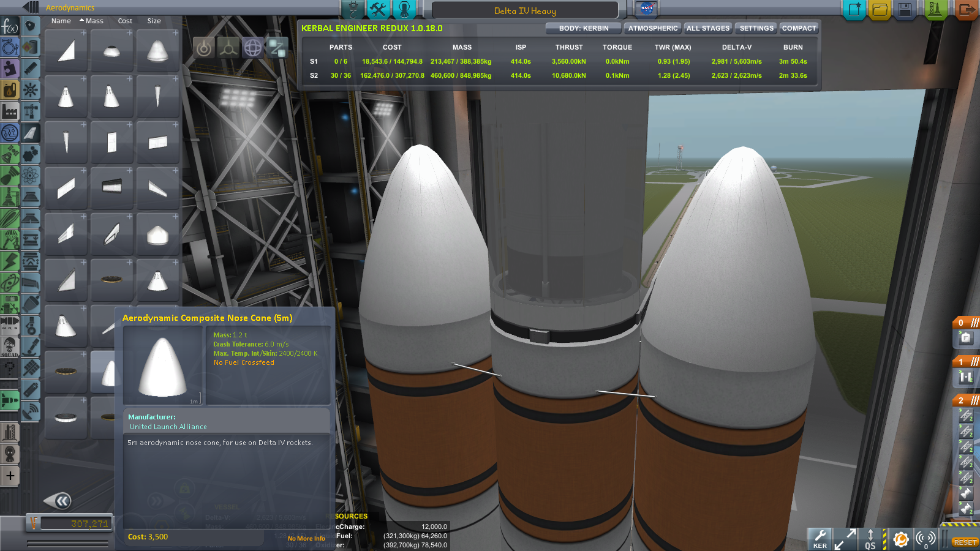Open the Squad manufacturer category
Image resolution: width=980 pixels, height=551 pixels.
[9, 347]
